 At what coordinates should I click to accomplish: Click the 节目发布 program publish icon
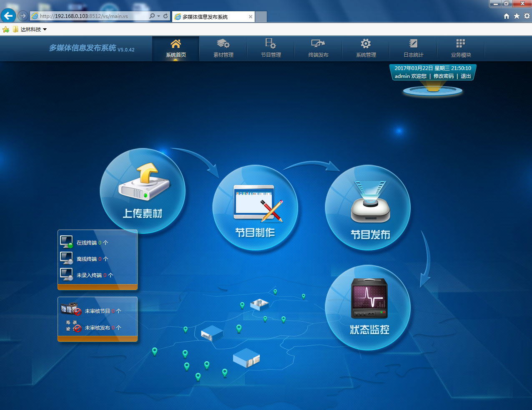point(368,208)
